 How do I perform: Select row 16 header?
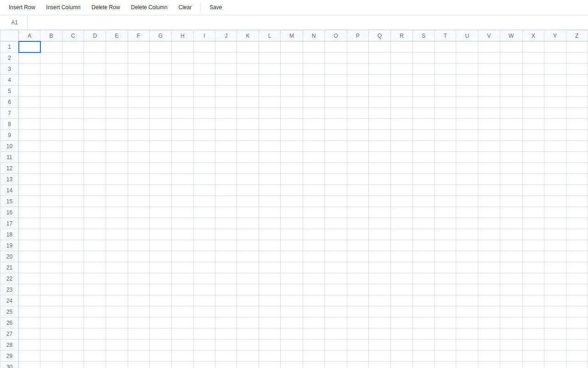pos(9,213)
